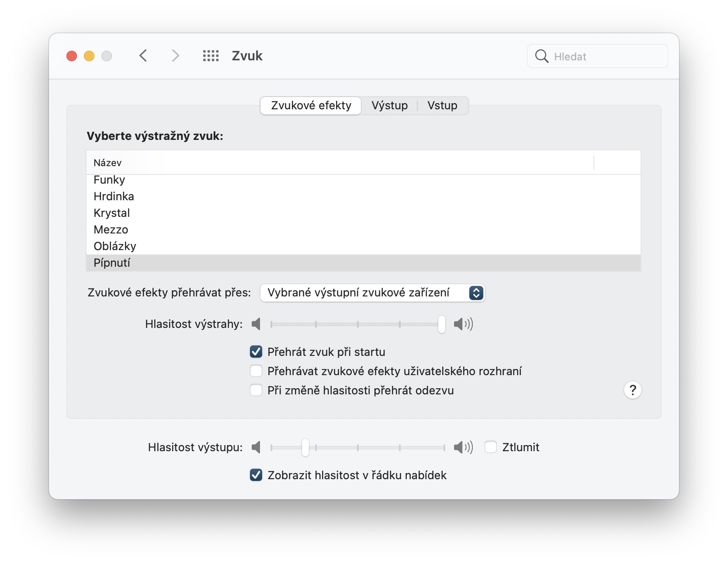Viewport: 728px width, 564px height.
Task: Enable 'Přehrávat zvukové efekty uživatelského rozhraní'
Action: click(256, 371)
